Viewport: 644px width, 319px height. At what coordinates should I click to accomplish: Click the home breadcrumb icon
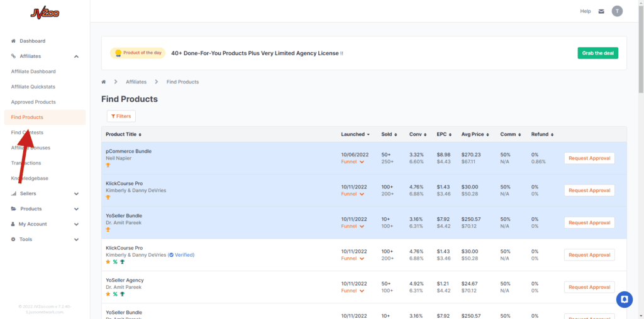pos(104,82)
